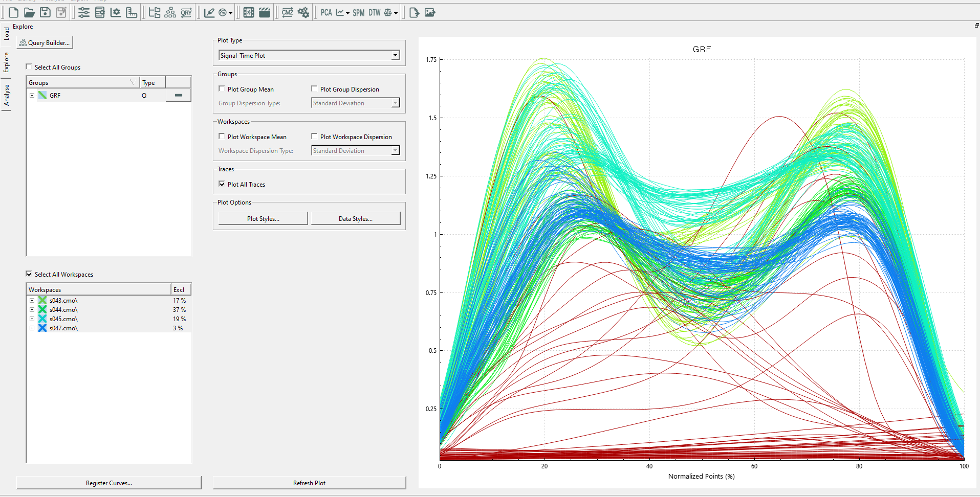Click the graph gear settings icon
980x497 pixels.
point(116,12)
